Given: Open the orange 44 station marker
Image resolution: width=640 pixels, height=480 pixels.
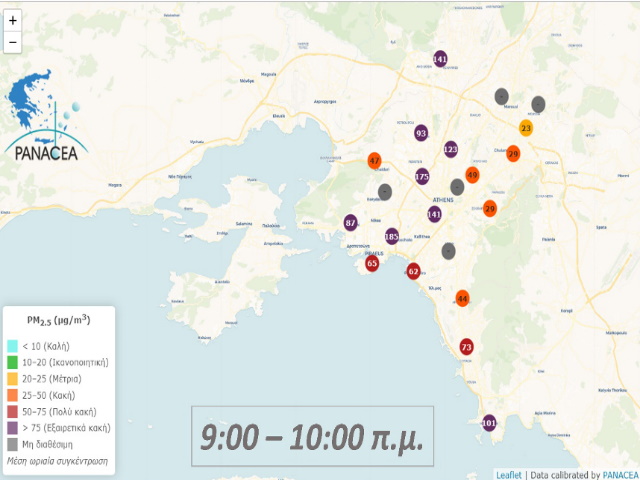Looking at the screenshot, I should click(x=462, y=299).
